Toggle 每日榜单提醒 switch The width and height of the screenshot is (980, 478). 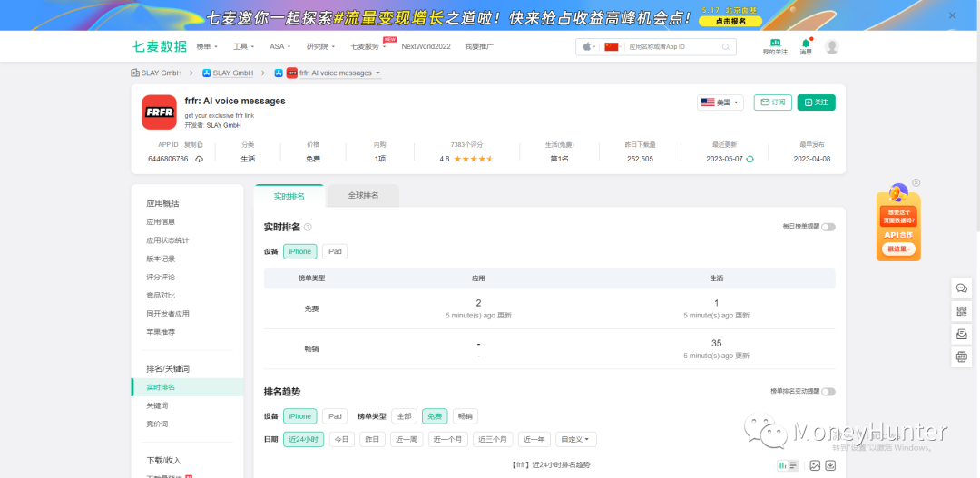pos(828,227)
